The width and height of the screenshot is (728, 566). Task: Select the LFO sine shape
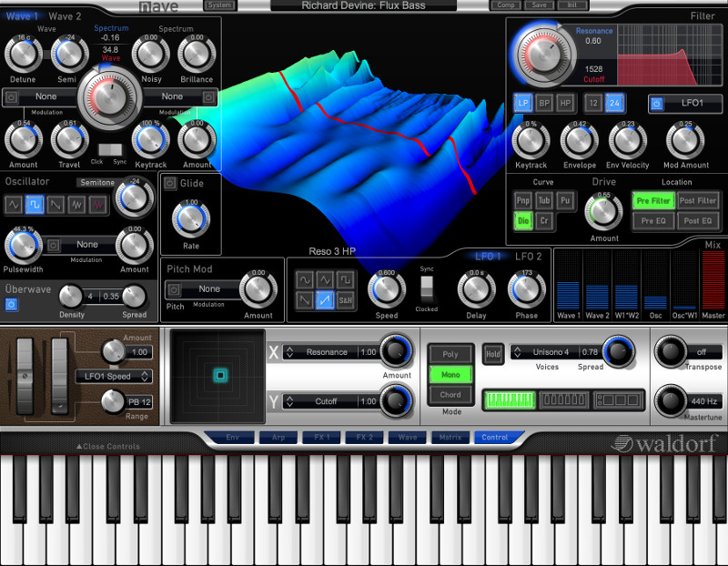(x=305, y=280)
